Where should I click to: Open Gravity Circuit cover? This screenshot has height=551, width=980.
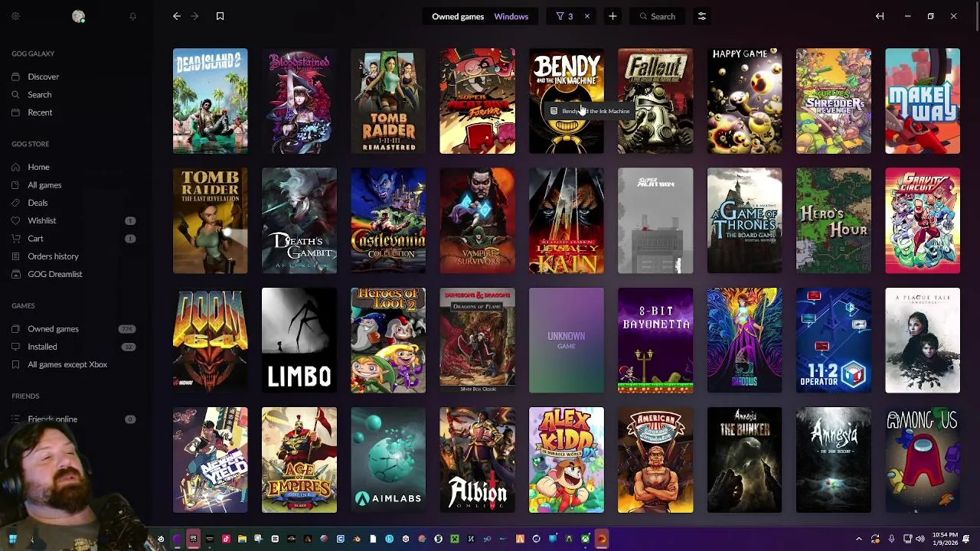click(x=923, y=220)
